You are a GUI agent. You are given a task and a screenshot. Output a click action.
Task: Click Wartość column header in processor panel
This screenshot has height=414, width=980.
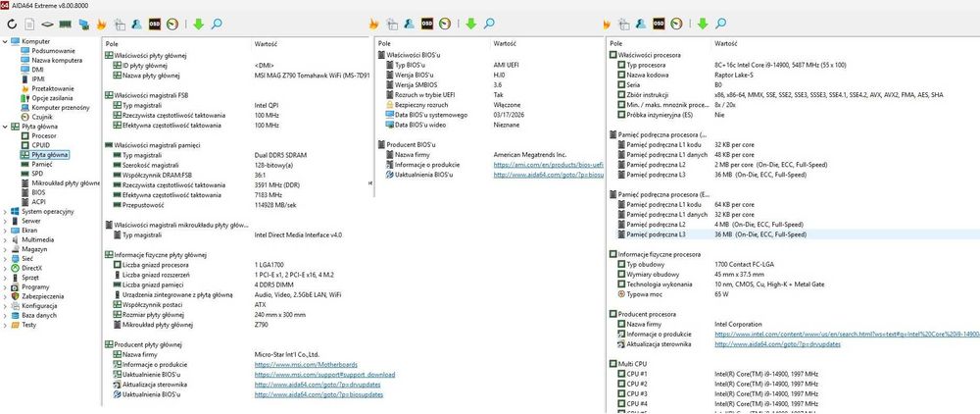point(725,44)
